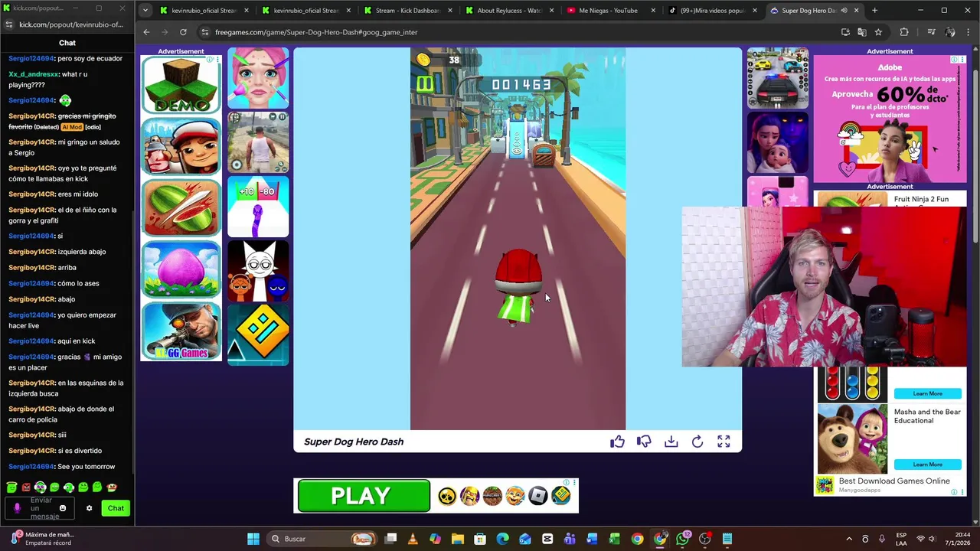Open the Masha and the Bear ad image
Viewport: 980px width, 551px height.
click(852, 439)
